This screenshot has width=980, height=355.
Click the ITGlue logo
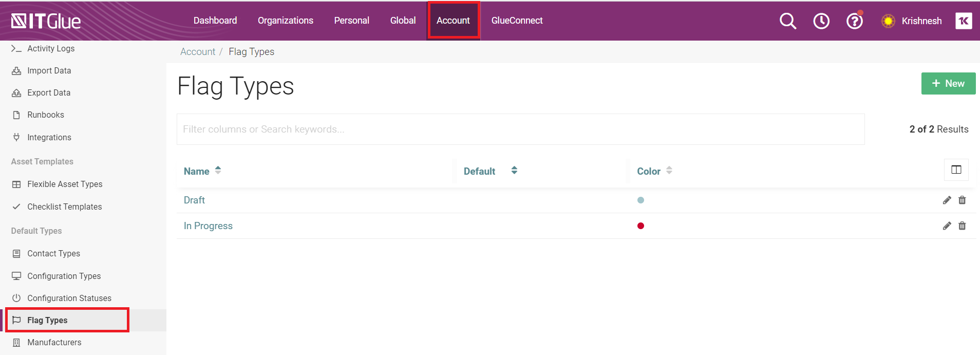tap(46, 21)
